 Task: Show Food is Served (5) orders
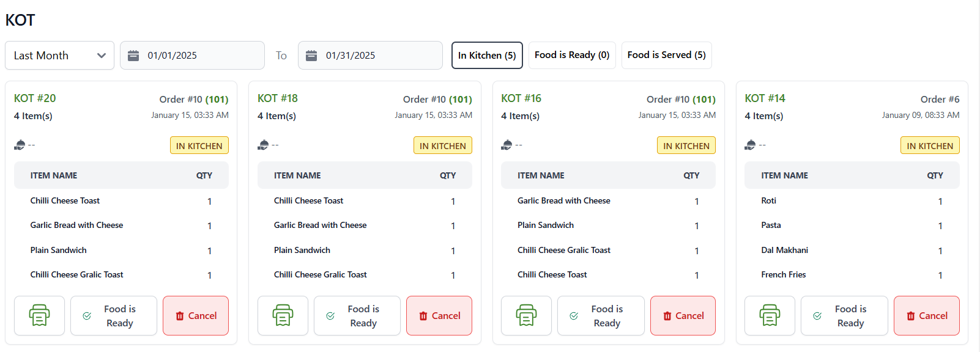pos(666,55)
